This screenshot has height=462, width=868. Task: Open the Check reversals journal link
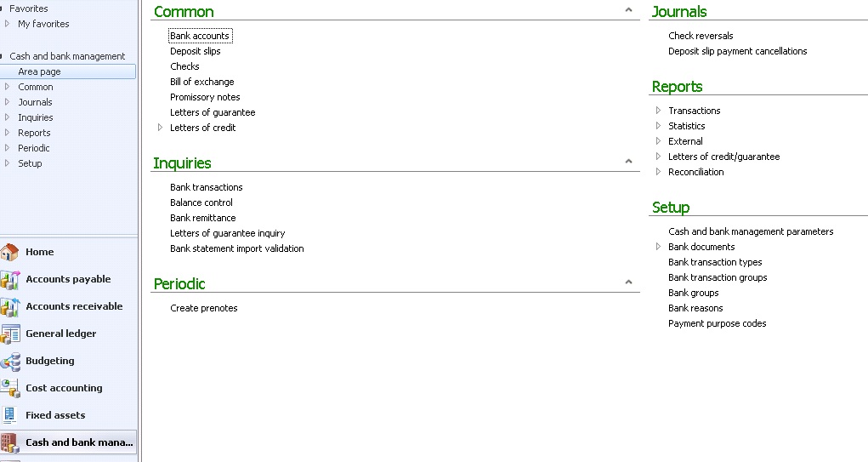[x=701, y=36]
